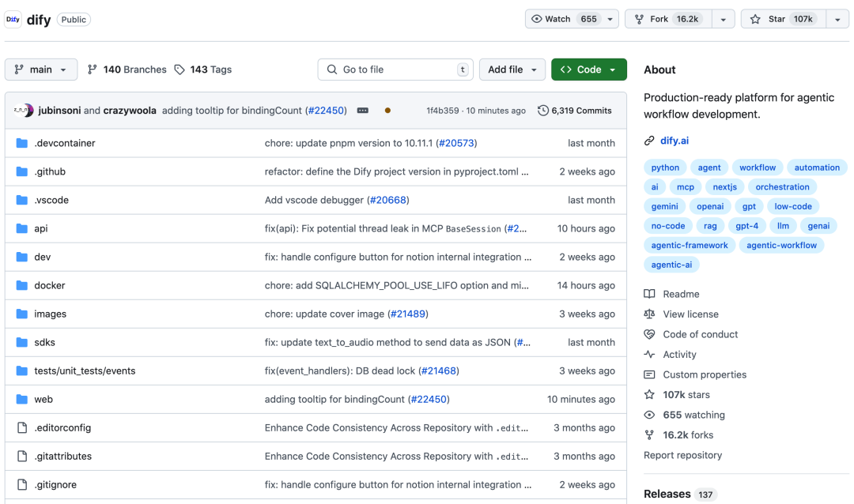Select the orchestration topic tag

[x=782, y=187]
